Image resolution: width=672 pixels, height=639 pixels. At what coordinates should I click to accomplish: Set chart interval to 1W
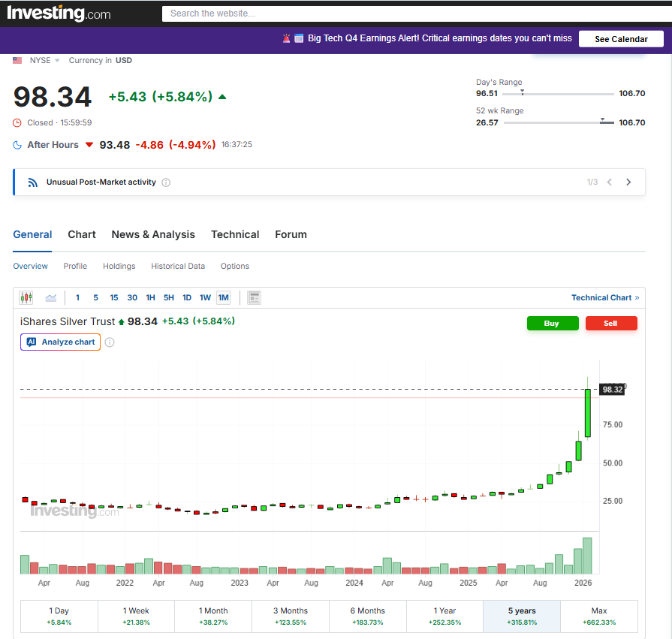(205, 297)
